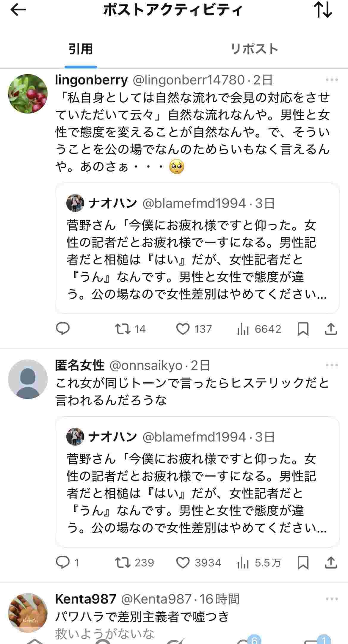The image size is (348, 644).
Task: Bookmark lingonberry's quote post
Action: 303,329
